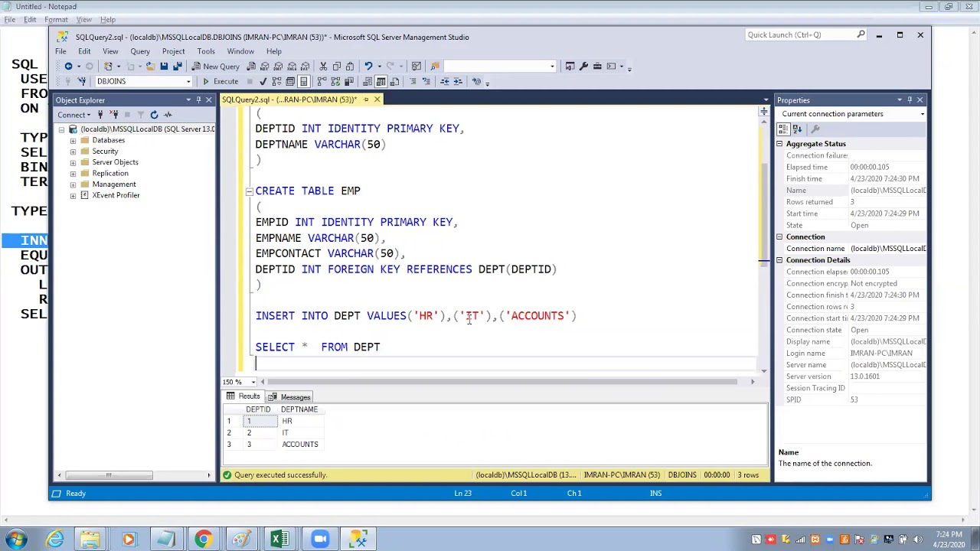Click the Properties wrench icon in toolbar

click(x=583, y=67)
